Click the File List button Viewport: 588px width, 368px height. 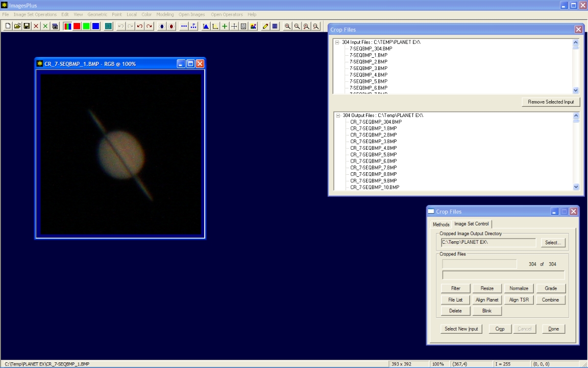tap(456, 300)
